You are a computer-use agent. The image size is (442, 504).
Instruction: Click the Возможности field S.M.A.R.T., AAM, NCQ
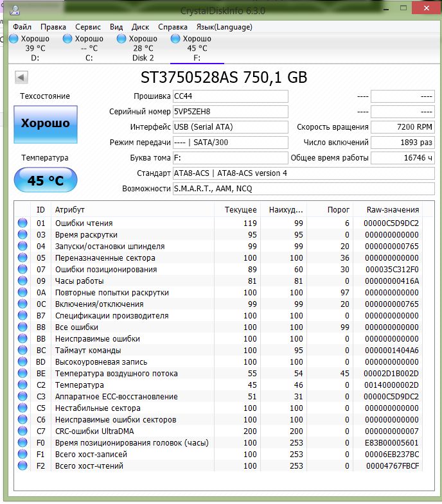pos(304,189)
